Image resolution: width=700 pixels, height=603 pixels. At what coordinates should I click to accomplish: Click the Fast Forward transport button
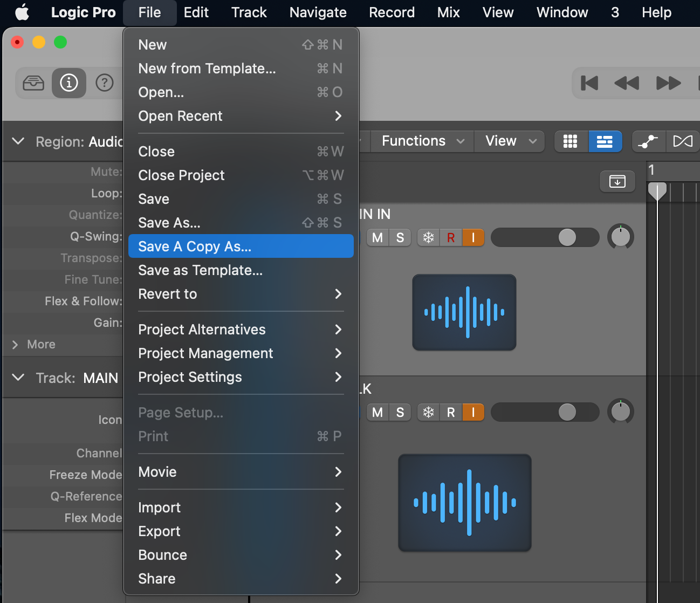[669, 83]
